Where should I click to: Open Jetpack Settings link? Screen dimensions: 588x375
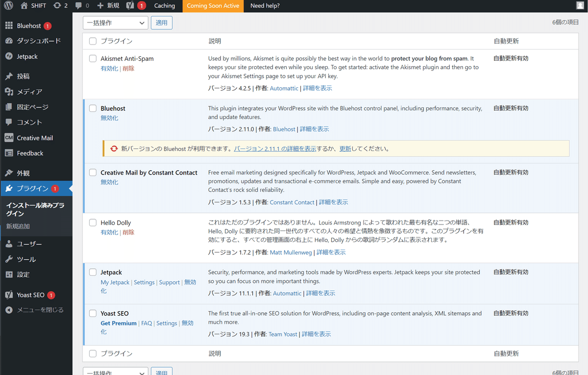click(x=144, y=282)
